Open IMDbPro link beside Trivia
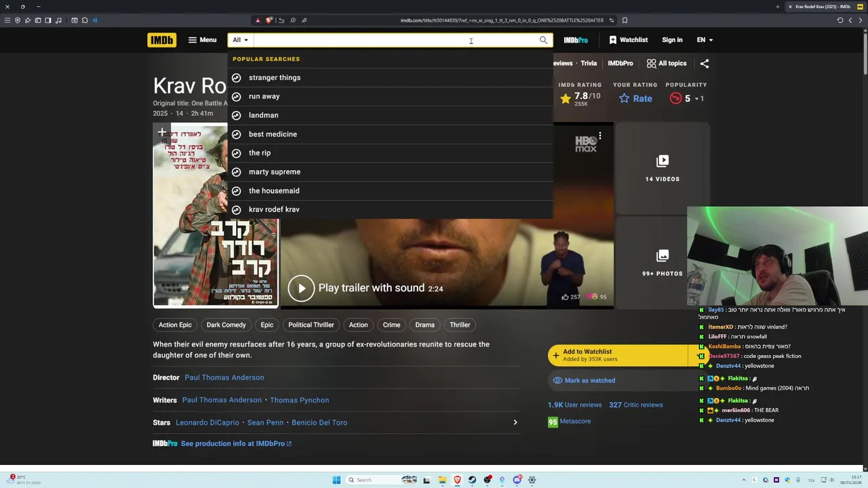The image size is (868, 488). pos(620,63)
